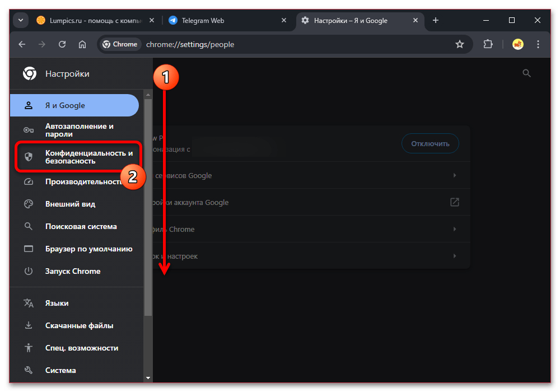Expand the Google services row chevron

pos(454,175)
